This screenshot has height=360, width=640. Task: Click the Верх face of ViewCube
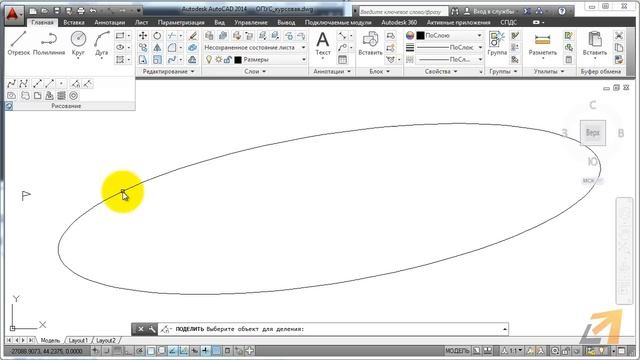(593, 133)
